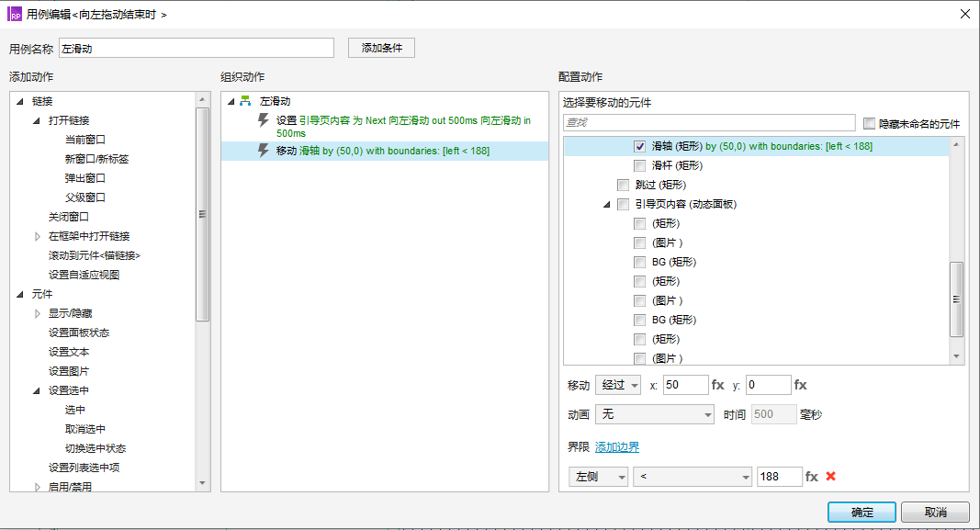Check the first BG (矩形) checkbox

click(x=639, y=262)
